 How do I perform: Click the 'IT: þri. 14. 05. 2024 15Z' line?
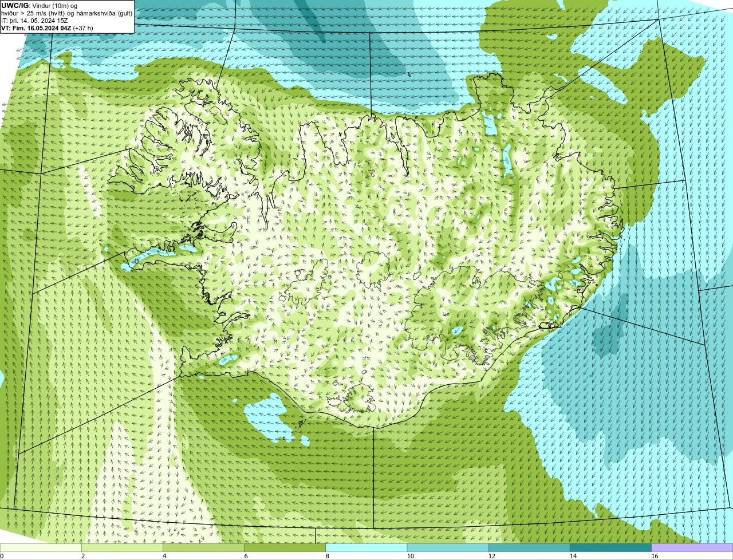(35, 21)
